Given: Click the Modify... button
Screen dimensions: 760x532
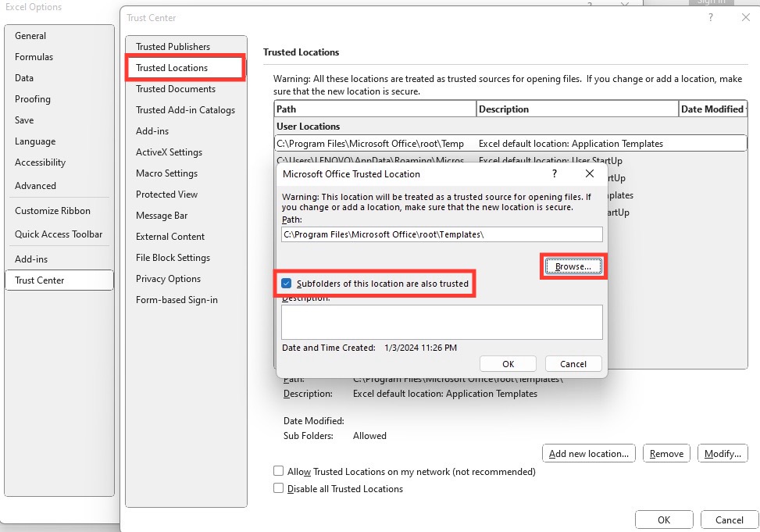Looking at the screenshot, I should 723,453.
